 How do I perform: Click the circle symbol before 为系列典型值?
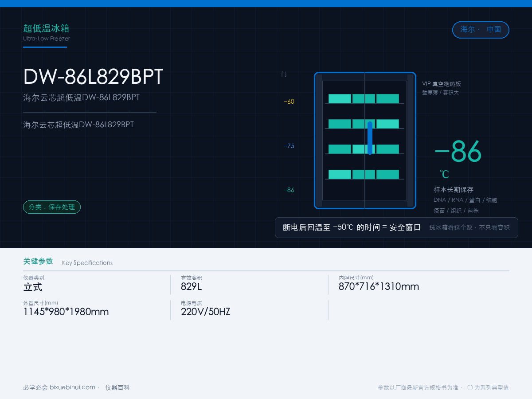pyautogui.click(x=470, y=387)
